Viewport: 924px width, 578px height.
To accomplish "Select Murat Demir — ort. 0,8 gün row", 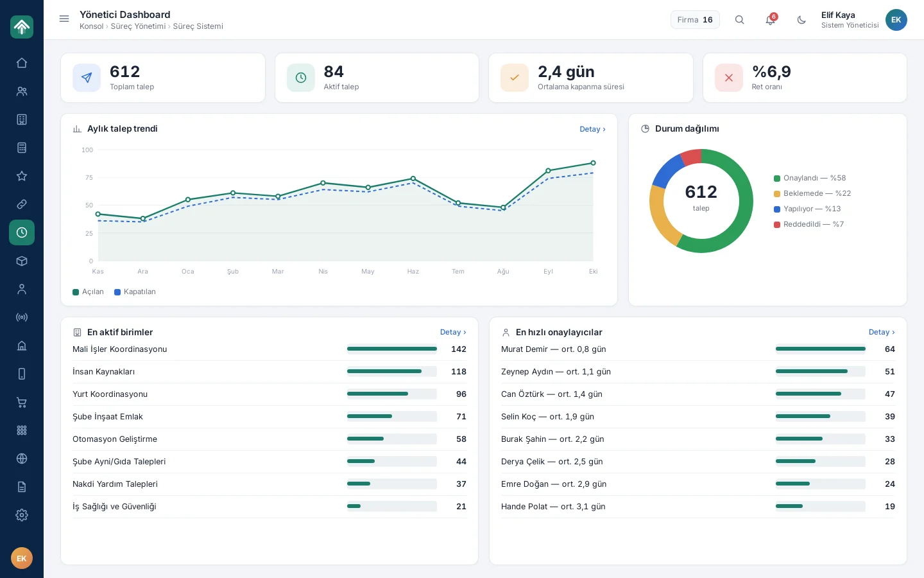I will tap(698, 349).
